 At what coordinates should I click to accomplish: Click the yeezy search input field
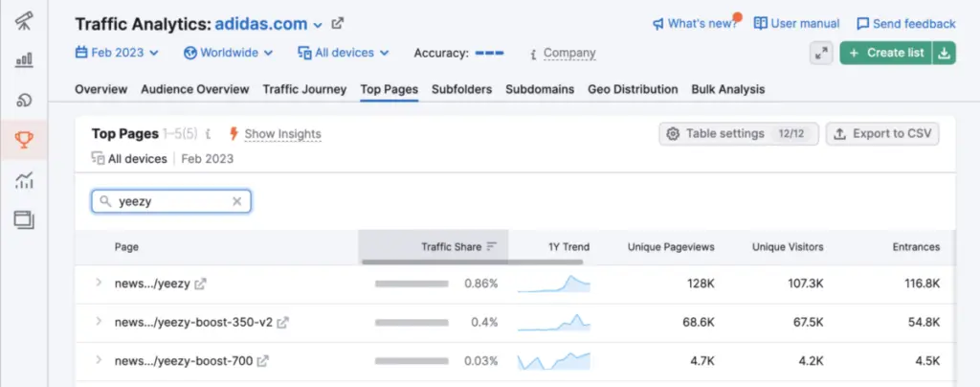[172, 202]
